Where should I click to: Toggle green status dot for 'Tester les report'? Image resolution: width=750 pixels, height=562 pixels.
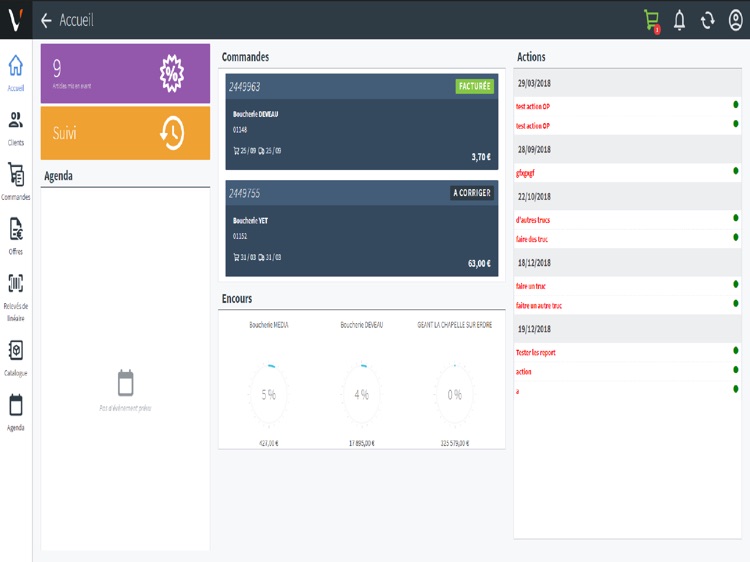point(736,350)
